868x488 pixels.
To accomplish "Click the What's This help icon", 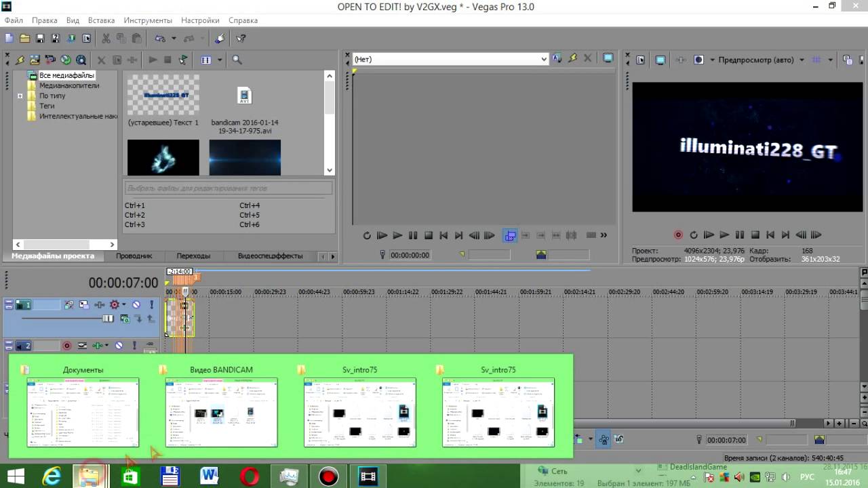I will pos(241,39).
